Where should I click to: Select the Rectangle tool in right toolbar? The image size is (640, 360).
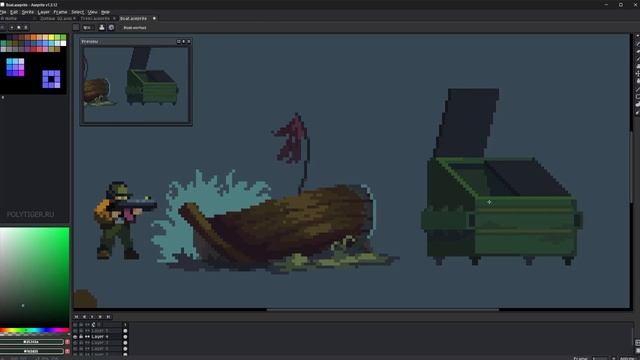pyautogui.click(x=637, y=97)
